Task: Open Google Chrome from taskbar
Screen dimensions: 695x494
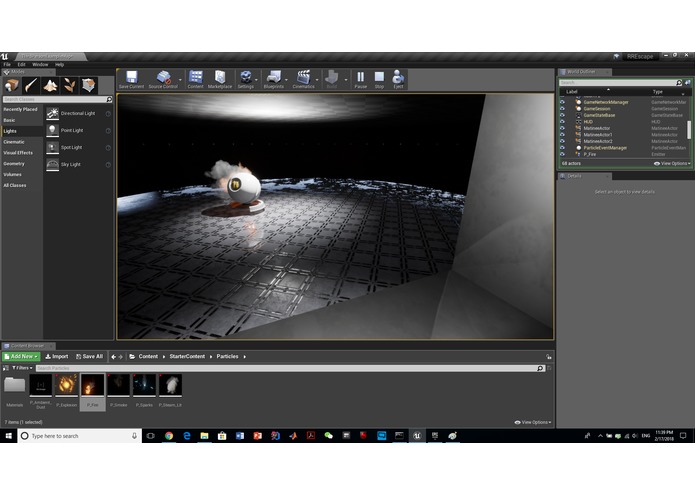Action: click(169, 436)
